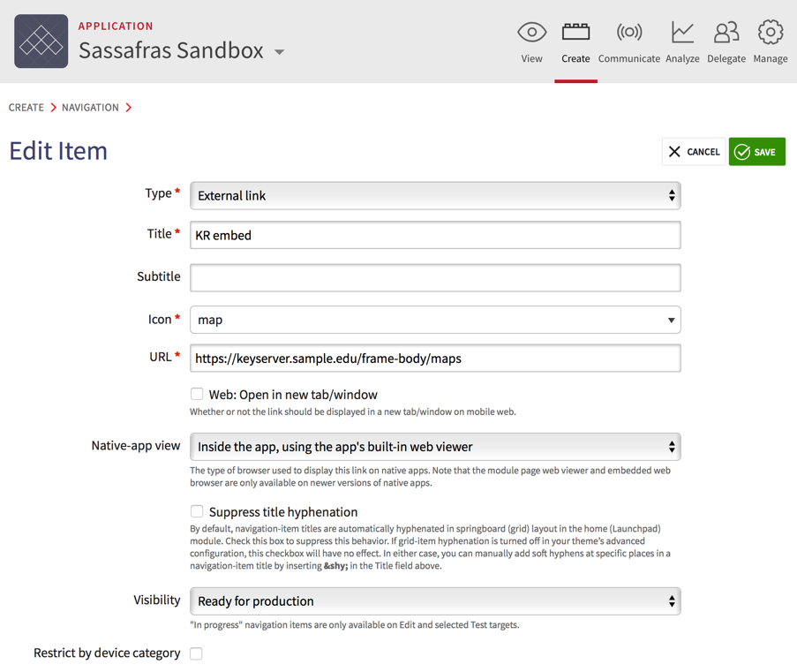Click the Title field containing KR embed
The image size is (797, 672).
tap(435, 235)
